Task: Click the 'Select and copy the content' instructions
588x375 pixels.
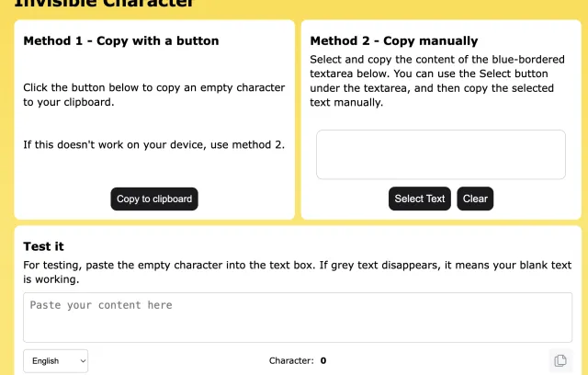Action: coord(437,81)
